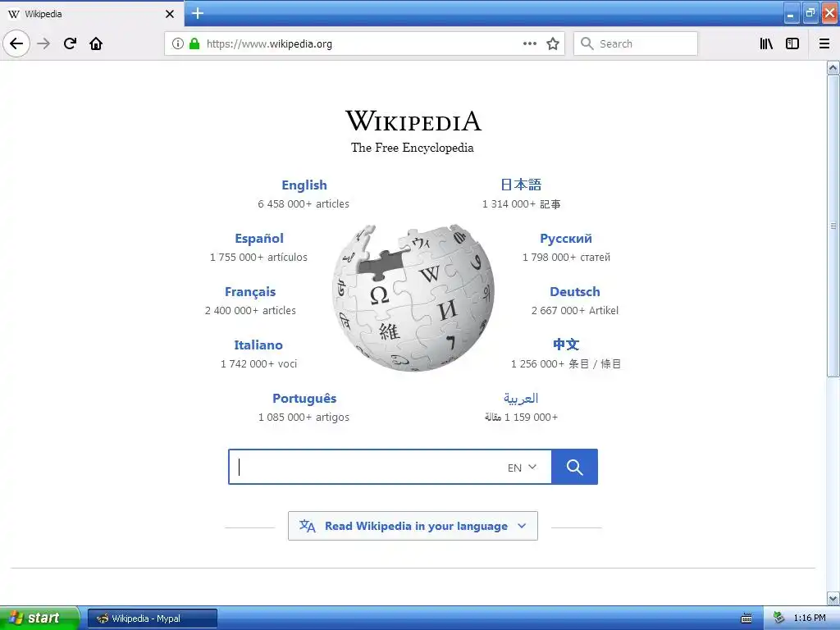Open page actions three-dot menu
840x630 pixels.
point(529,43)
